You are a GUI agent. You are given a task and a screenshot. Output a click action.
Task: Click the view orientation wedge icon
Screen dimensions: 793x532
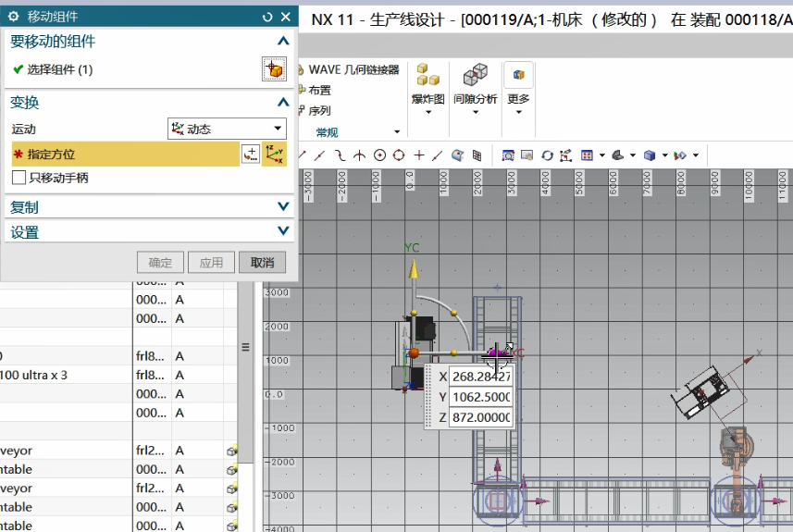click(x=618, y=155)
